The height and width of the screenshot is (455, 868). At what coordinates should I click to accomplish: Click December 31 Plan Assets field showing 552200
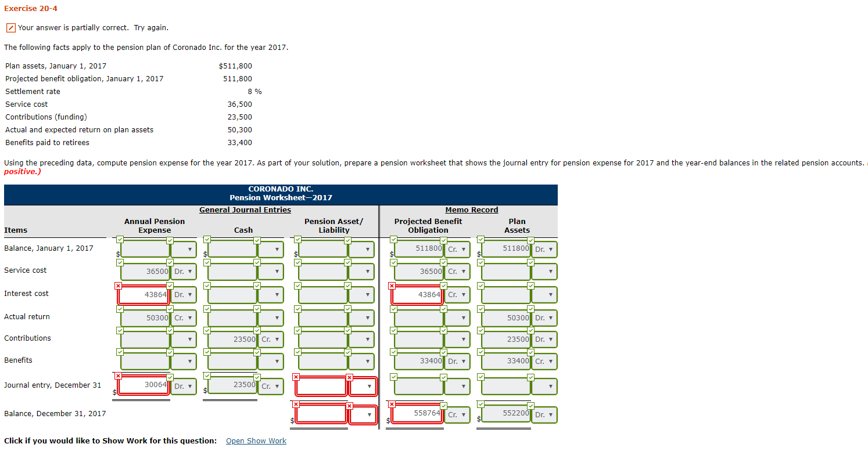505,413
